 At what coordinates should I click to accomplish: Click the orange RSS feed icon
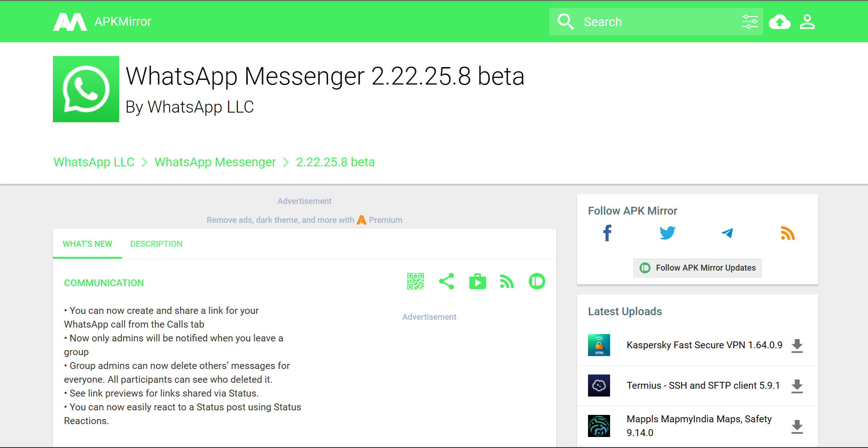point(787,233)
